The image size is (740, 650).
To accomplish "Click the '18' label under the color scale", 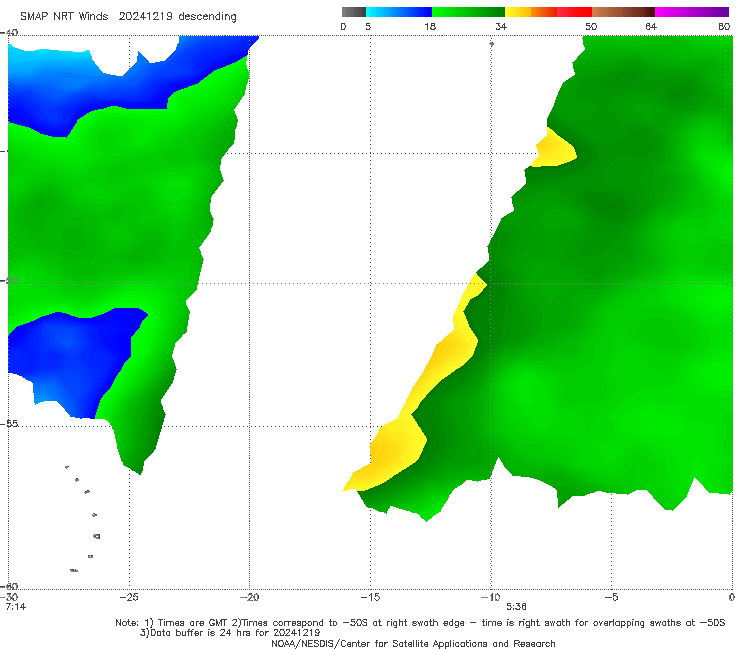I will pos(430,27).
